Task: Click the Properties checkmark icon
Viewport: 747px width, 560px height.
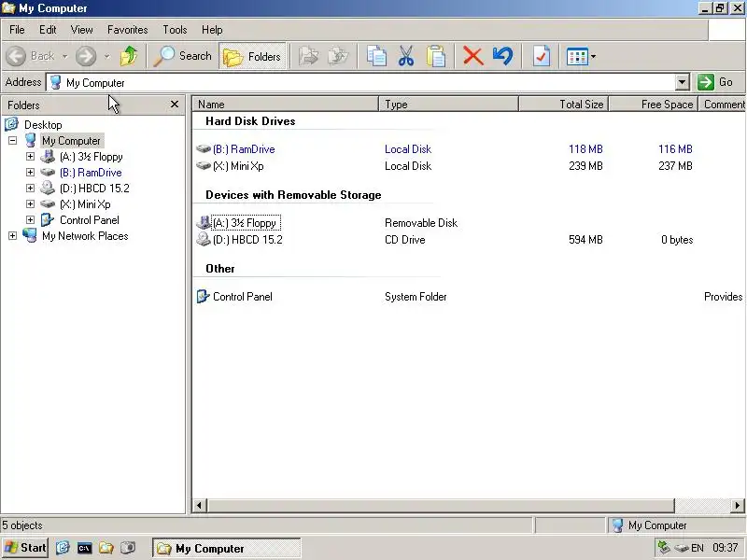Action: tap(542, 56)
